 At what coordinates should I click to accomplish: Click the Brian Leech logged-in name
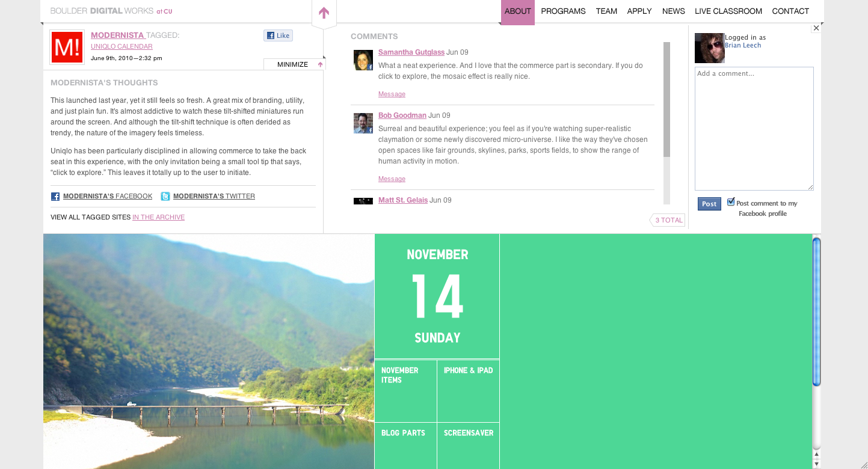point(743,46)
